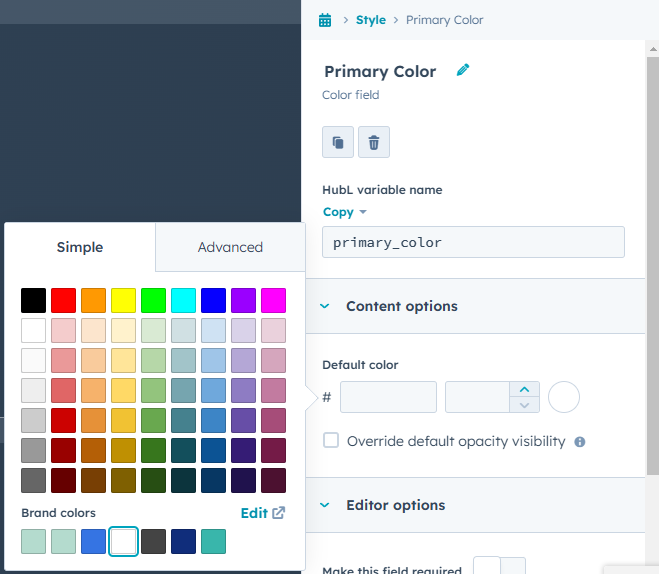This screenshot has height=574, width=659.
Task: Select the Simple color tab
Action: 80,247
